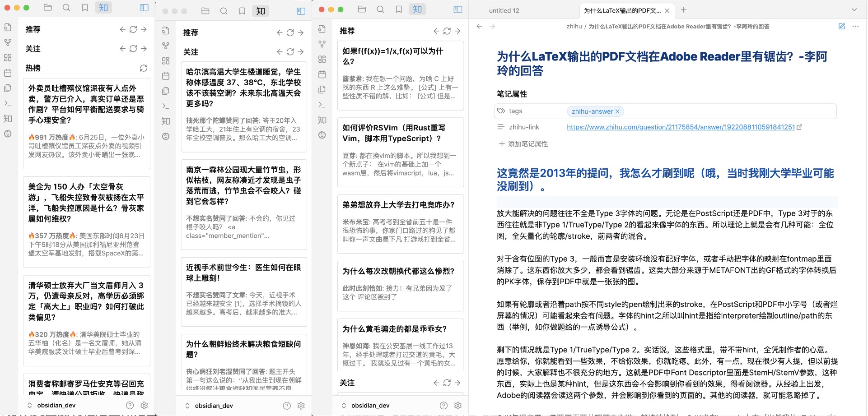Toggle left sidebar in the rightmost window
This screenshot has height=416, width=868.
[458, 9]
